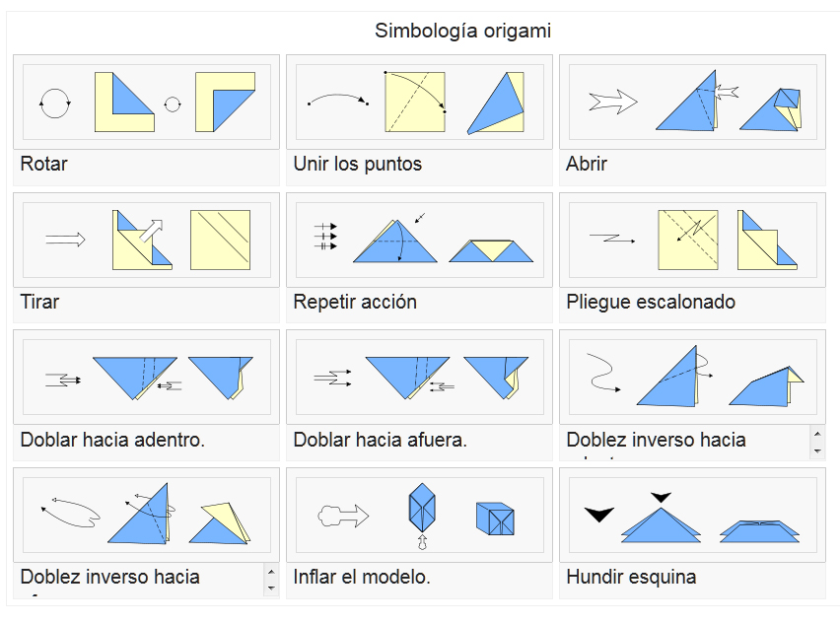The width and height of the screenshot is (840, 623).
Task: Click the hollow Tirar pull arrow symbol
Action: pos(65,239)
